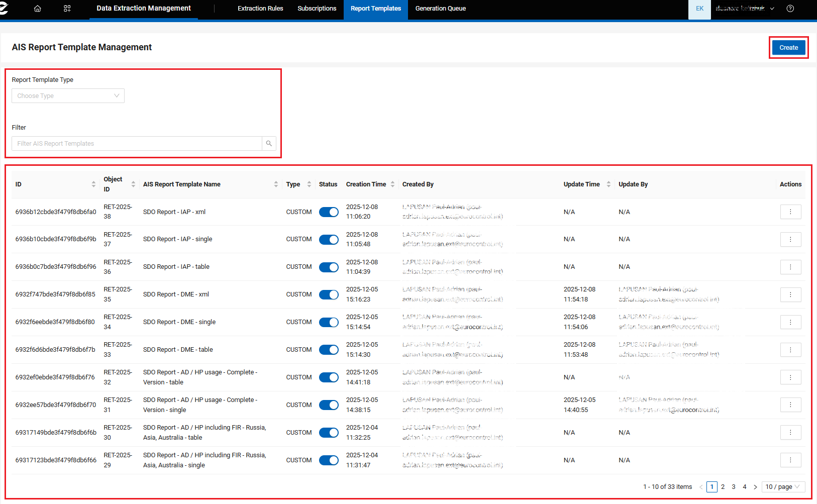Sort by AIS Report Template Name arrows
Screen dimensions: 817x504
276,184
